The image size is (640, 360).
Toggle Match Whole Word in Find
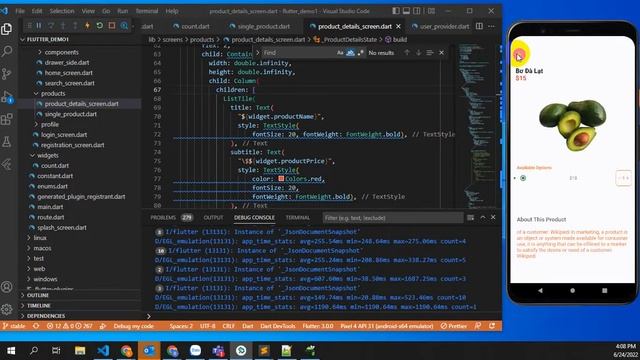tap(350, 53)
